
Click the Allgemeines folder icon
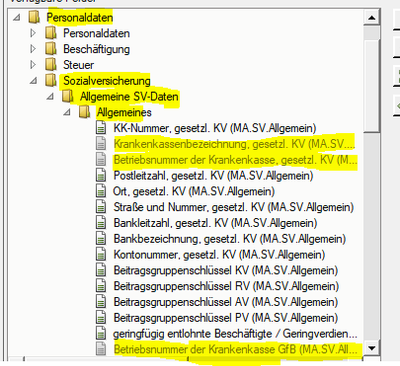click(84, 112)
